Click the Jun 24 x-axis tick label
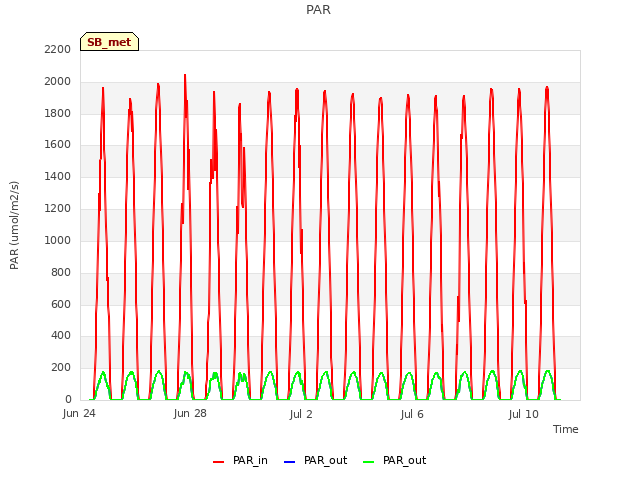The image size is (640, 480). (79, 414)
